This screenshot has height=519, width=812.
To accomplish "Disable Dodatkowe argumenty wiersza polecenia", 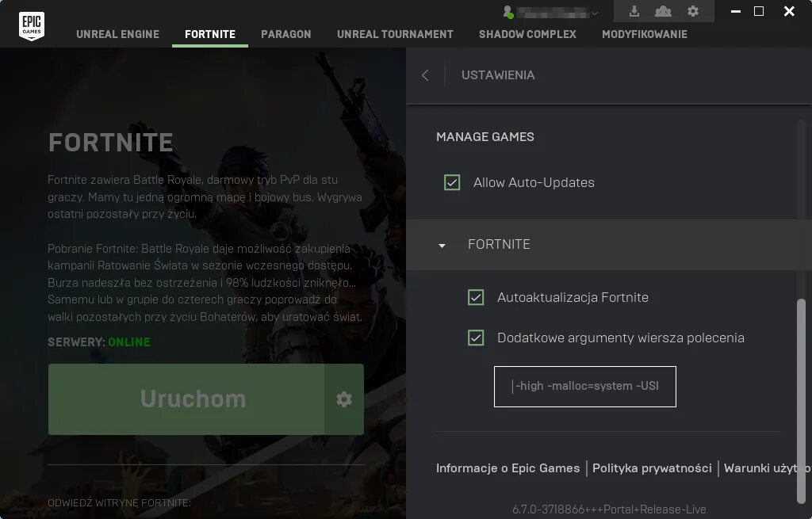I will pyautogui.click(x=476, y=338).
